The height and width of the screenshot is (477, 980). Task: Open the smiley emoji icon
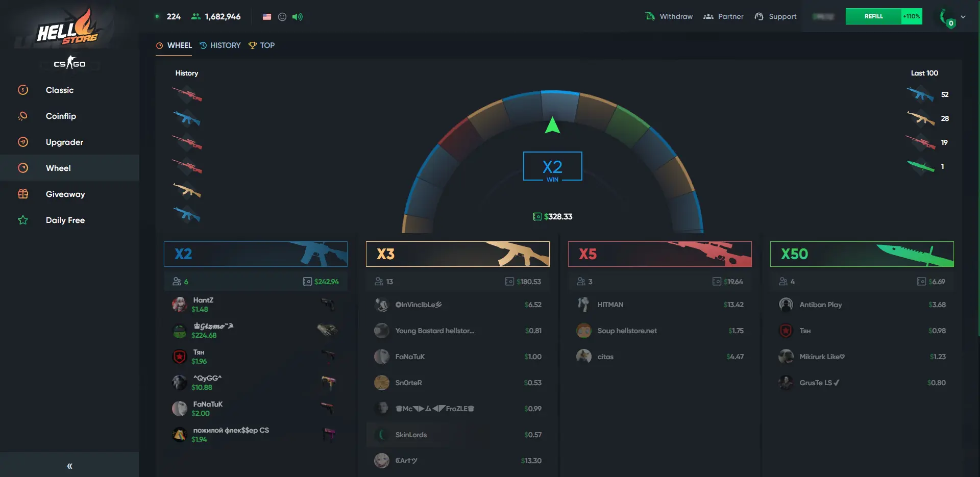coord(282,17)
